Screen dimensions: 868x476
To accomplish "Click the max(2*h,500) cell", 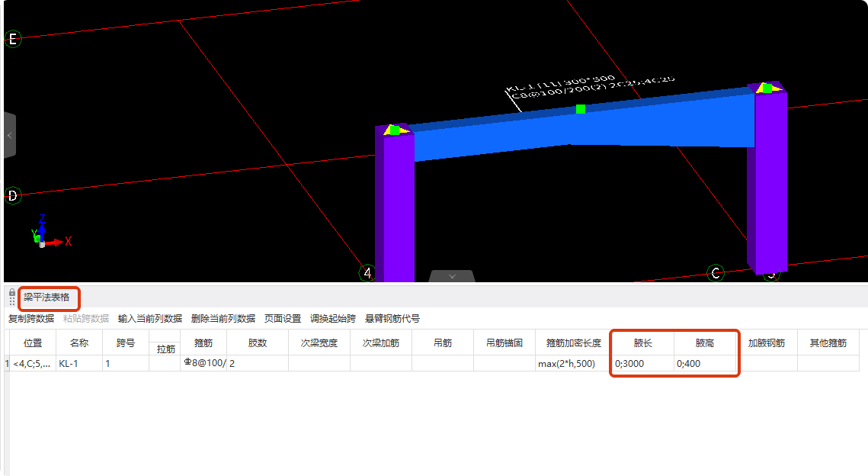I will coord(574,364).
